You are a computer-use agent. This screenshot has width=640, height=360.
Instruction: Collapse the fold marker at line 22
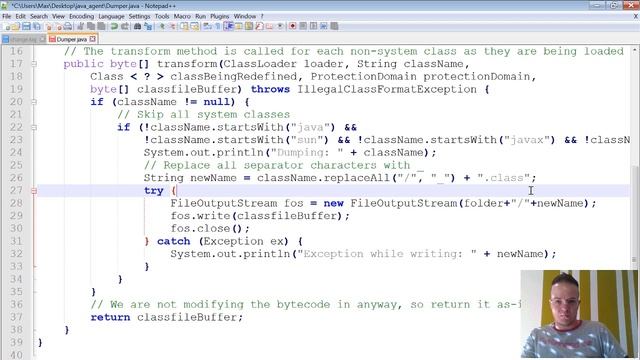click(x=34, y=127)
